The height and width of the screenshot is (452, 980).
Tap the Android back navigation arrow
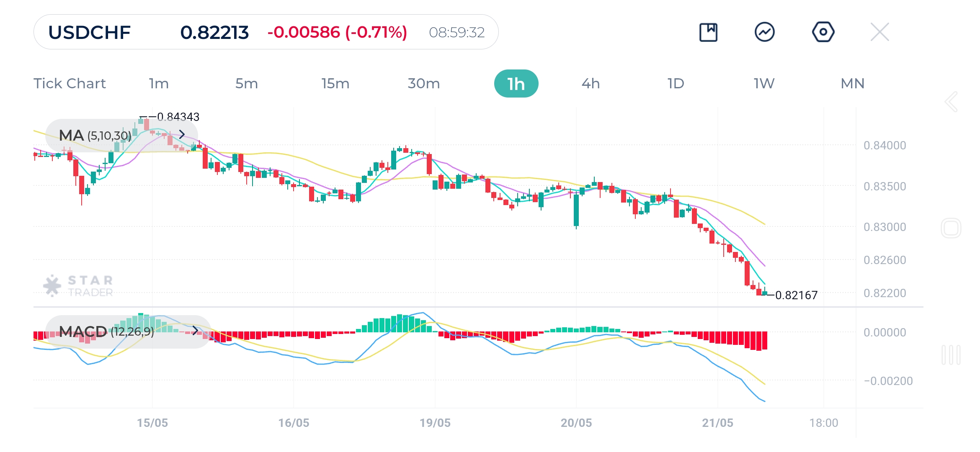(951, 102)
